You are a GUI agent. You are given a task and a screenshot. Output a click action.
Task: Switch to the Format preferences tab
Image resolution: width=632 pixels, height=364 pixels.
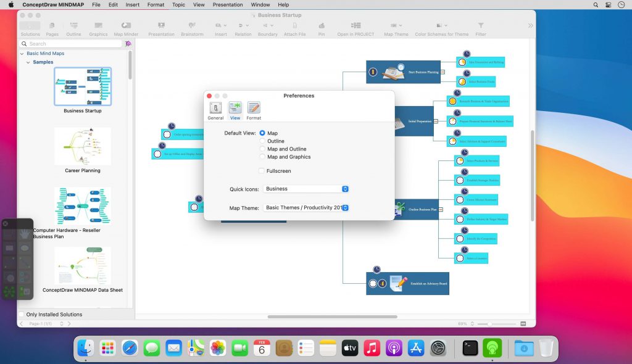coord(253,109)
